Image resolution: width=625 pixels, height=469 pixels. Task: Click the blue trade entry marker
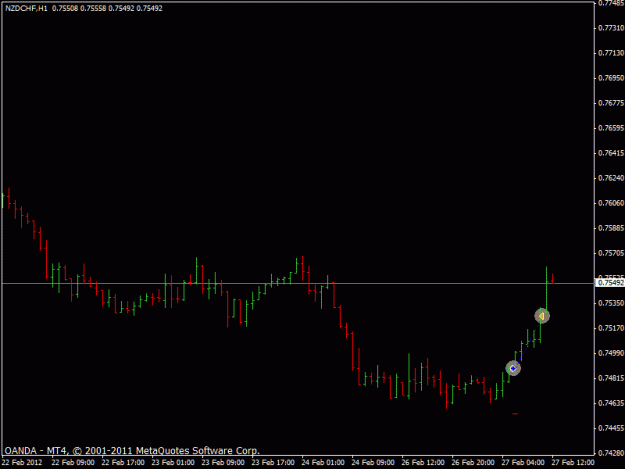513,369
